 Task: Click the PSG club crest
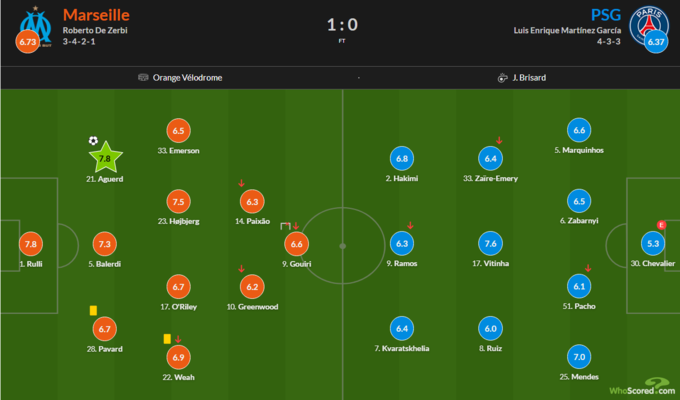point(651,22)
